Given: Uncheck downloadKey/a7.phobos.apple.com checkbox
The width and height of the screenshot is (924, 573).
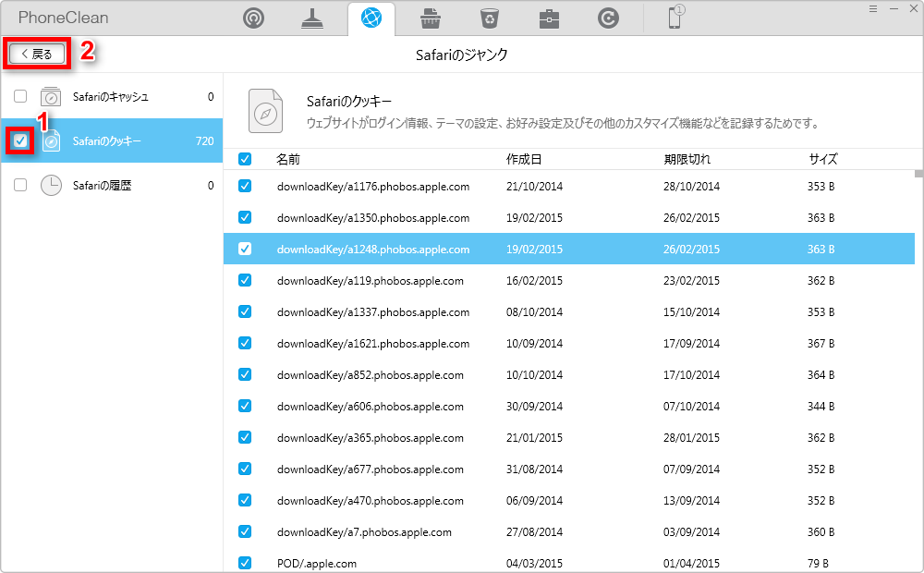Looking at the screenshot, I should (x=245, y=531).
